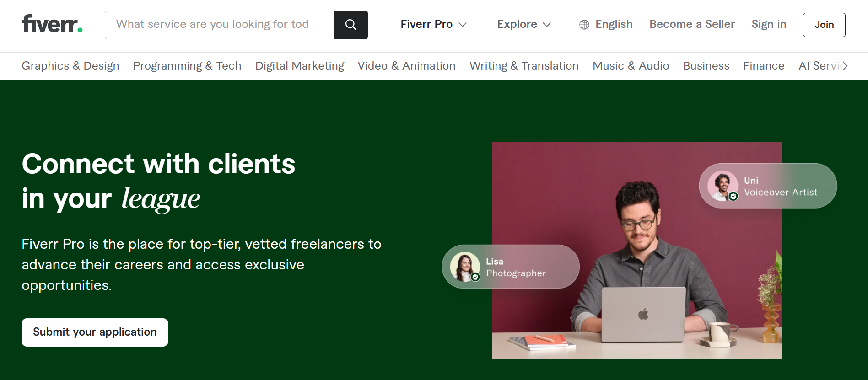Open the English language selector

click(606, 25)
